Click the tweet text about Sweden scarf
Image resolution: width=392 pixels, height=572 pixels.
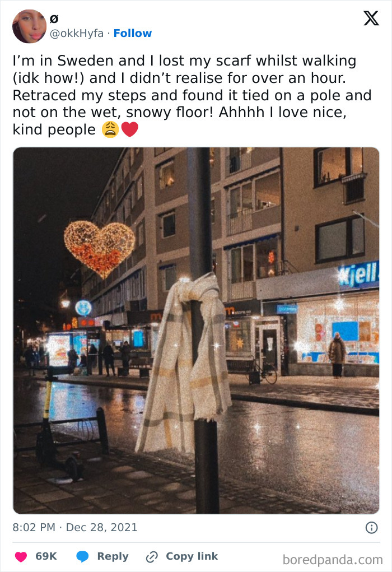coord(192,95)
